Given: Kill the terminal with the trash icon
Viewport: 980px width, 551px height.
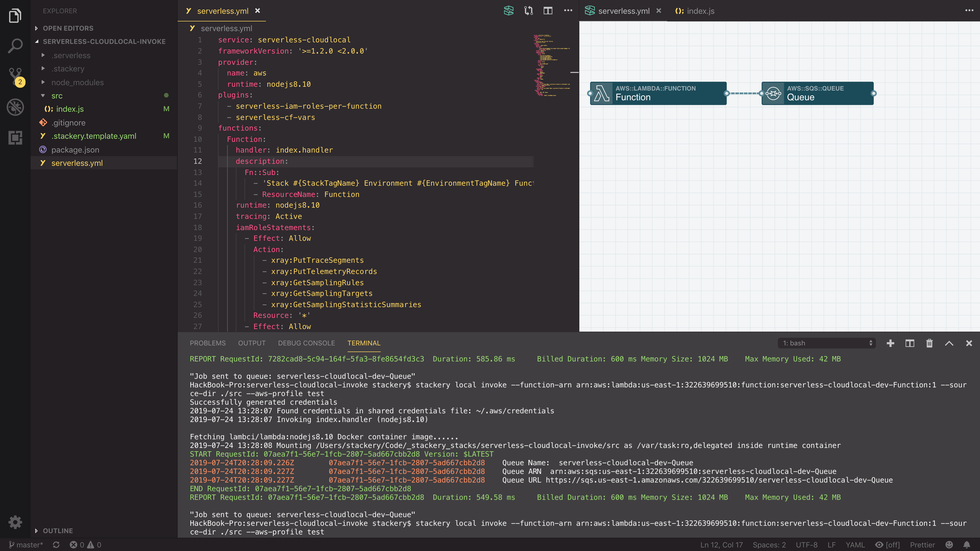Looking at the screenshot, I should pyautogui.click(x=929, y=343).
